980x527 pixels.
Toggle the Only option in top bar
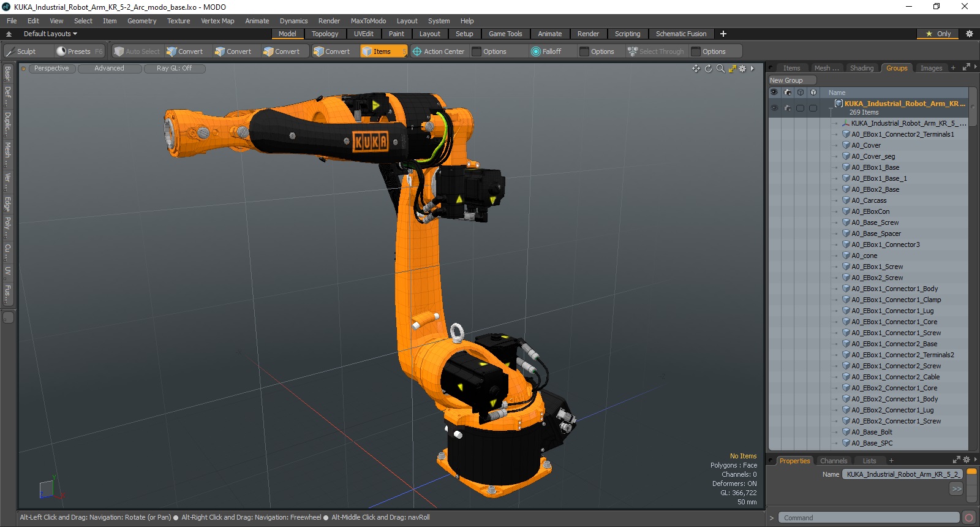tap(938, 34)
